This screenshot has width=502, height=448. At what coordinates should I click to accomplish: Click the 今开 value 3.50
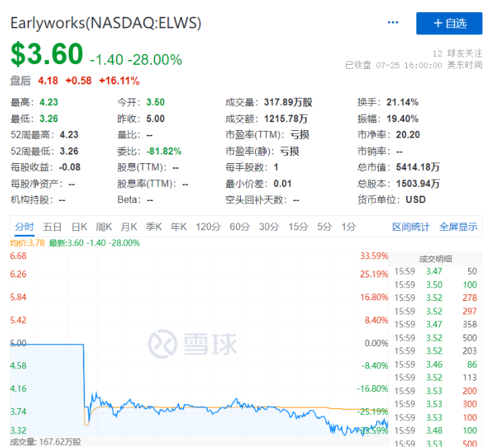coord(156,102)
